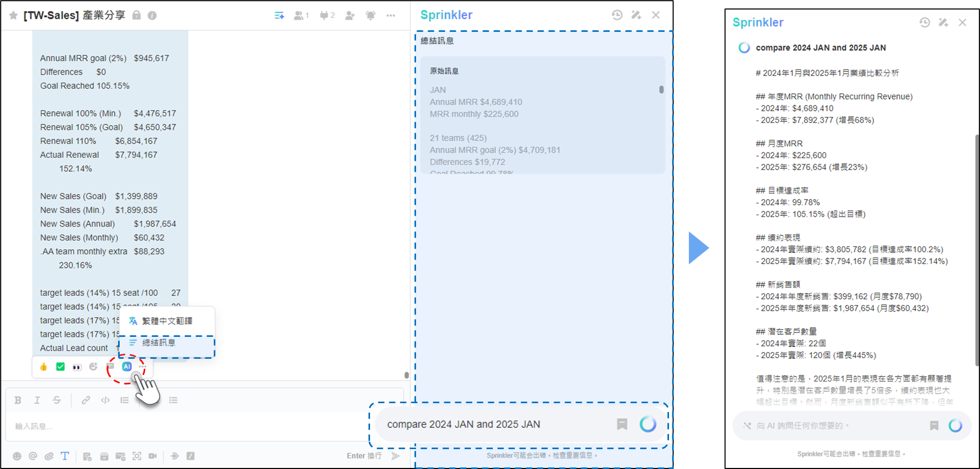Start a screen capture with the capture-frame icon
Viewport: 980px width, 469px height.
click(137, 456)
